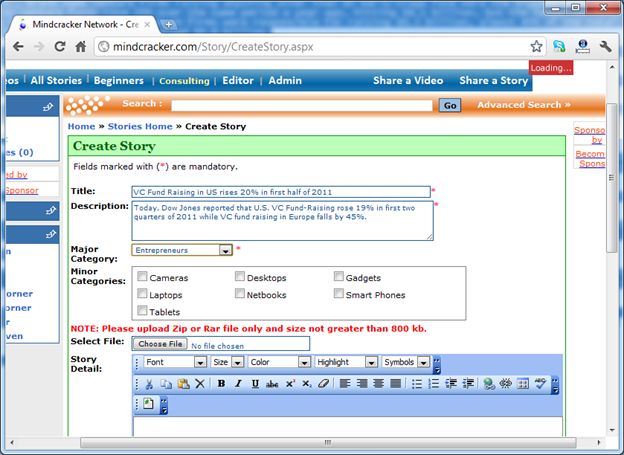
Task: Check the Netbooks minor category
Action: pos(240,293)
